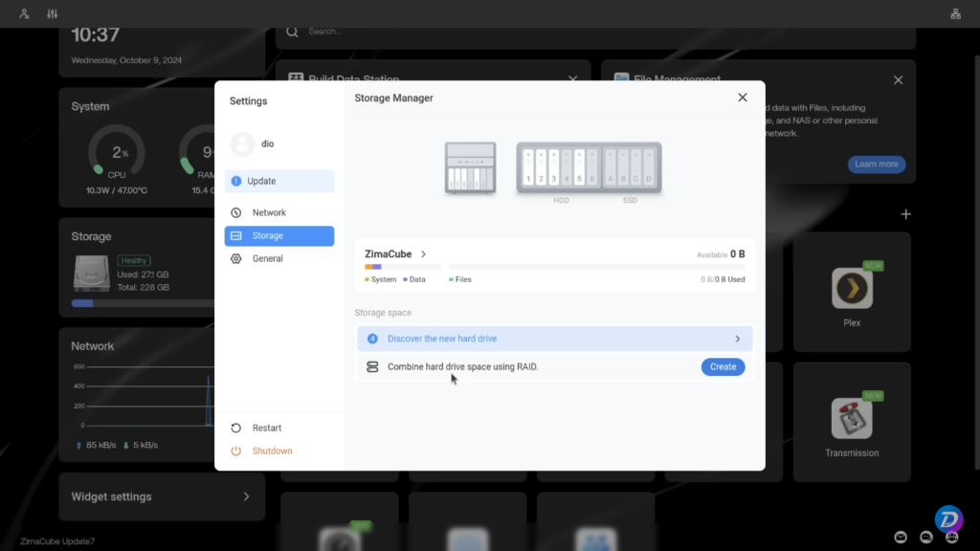The image size is (980, 551).
Task: Choose Shutdown in Settings sidebar
Action: (279, 452)
